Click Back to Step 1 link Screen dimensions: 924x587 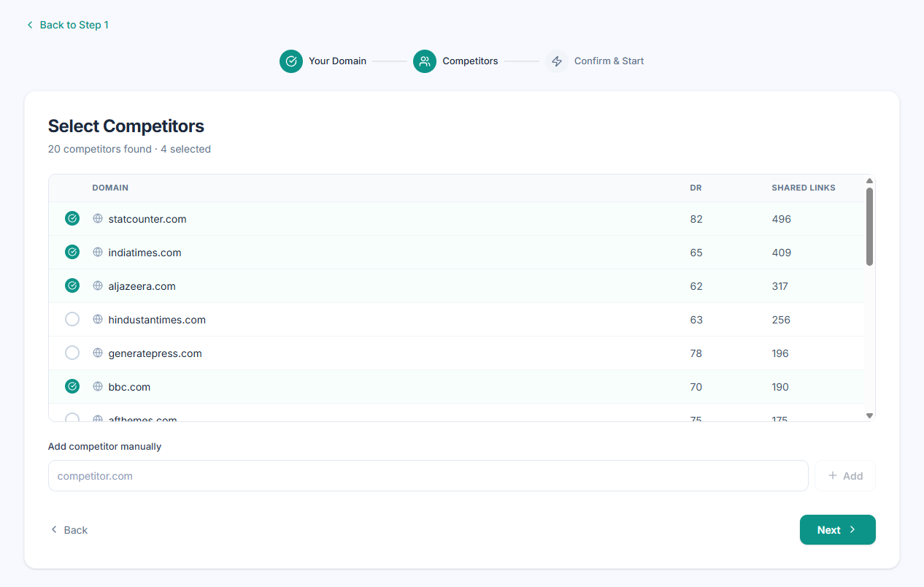point(67,25)
